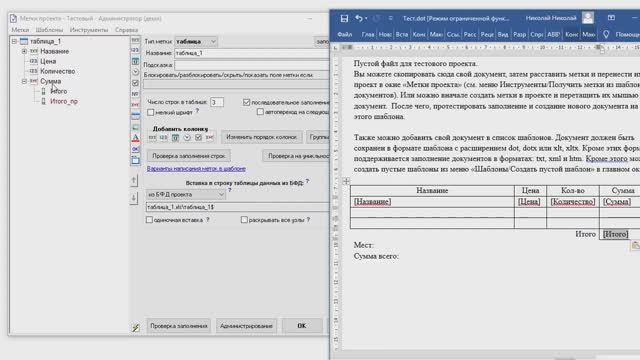Click Проверка на уникальность button
Image resolution: width=640 pixels, height=360 pixels.
[x=296, y=156]
